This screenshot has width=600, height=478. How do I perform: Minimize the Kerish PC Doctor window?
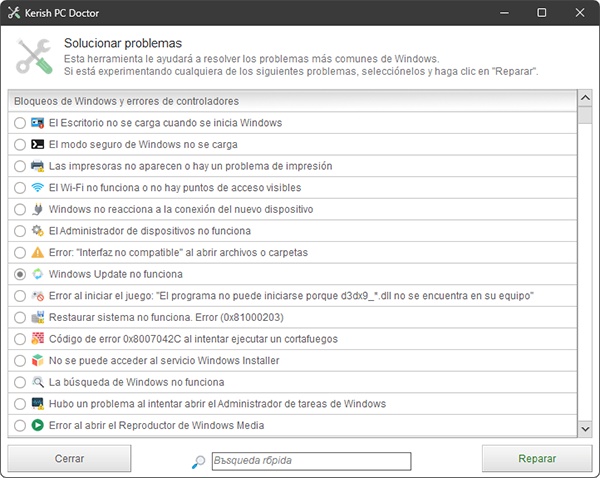point(504,13)
